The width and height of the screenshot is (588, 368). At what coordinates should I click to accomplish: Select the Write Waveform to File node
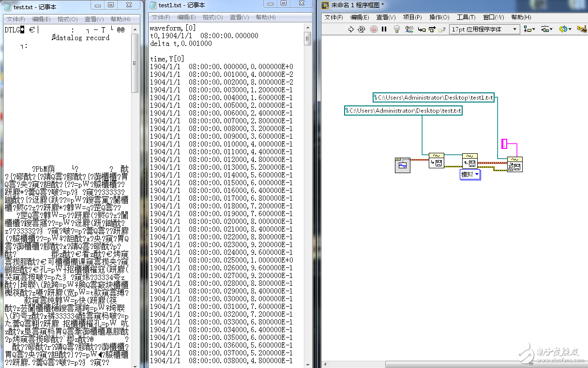436,161
